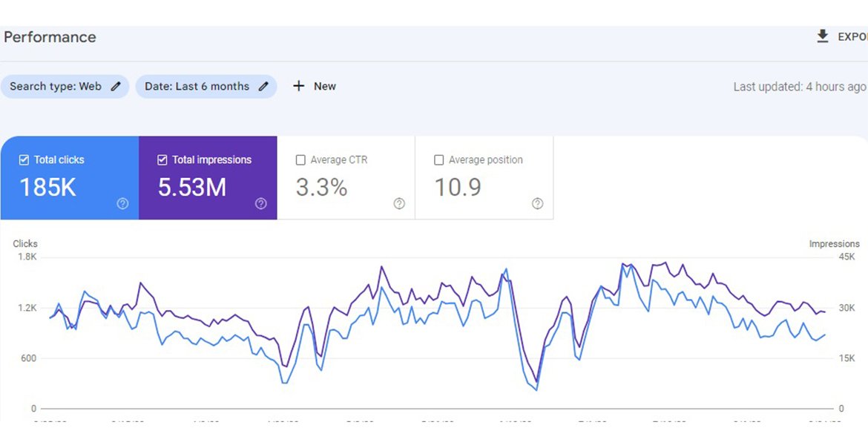Open the Search type: Web filter
This screenshot has width=868, height=448.
(56, 86)
